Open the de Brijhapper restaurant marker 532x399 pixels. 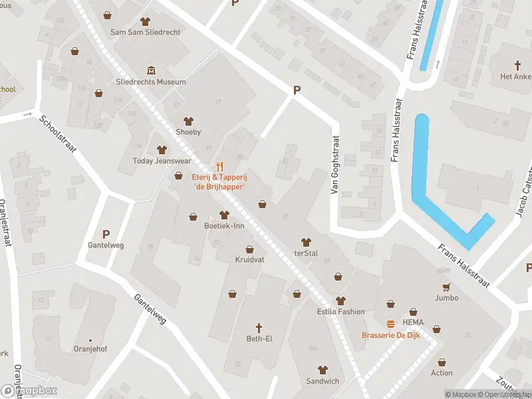(x=220, y=167)
